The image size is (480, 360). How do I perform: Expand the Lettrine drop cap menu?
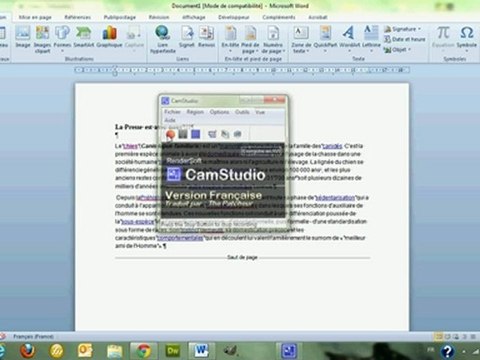click(371, 40)
